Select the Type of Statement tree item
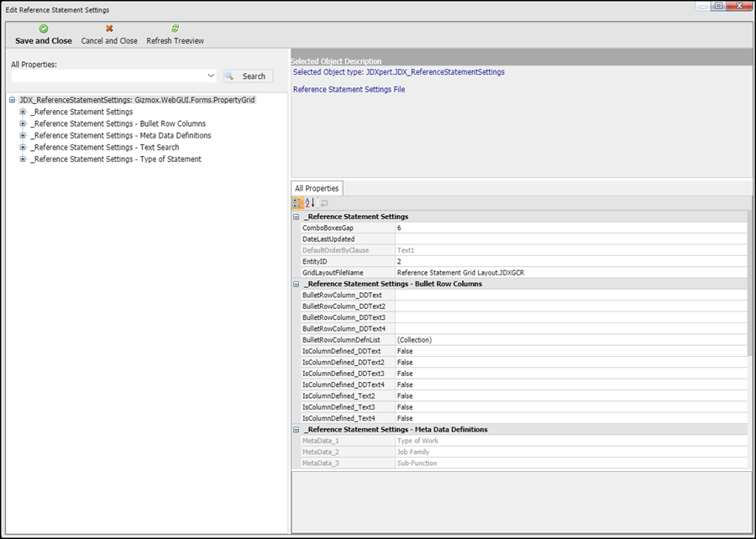Screen dimensions: 756x539 [116, 159]
